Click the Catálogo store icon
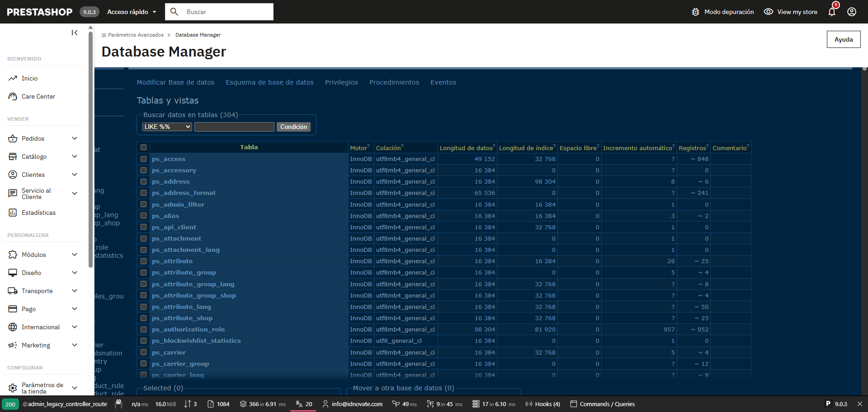Image resolution: width=868 pixels, height=412 pixels. pos(13,156)
